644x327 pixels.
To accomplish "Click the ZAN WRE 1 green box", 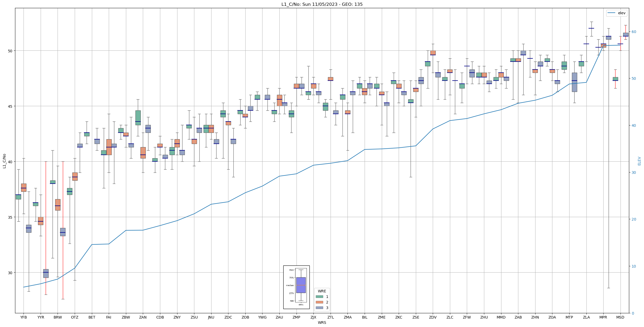I will pyautogui.click(x=138, y=118).
